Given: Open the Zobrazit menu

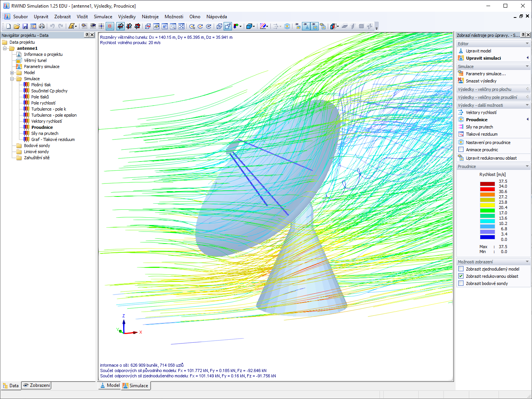Looking at the screenshot, I should click(x=62, y=17).
